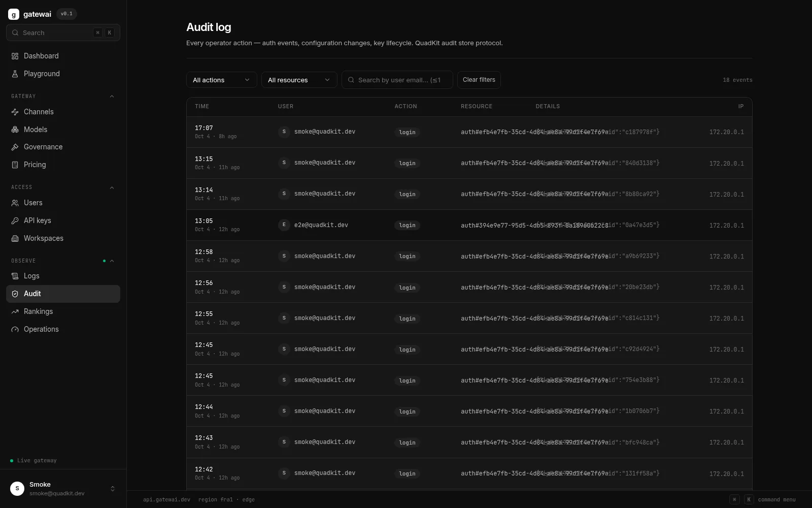Viewport: 812px width, 508px height.
Task: Click the login badge on 13:15 row
Action: [407, 163]
